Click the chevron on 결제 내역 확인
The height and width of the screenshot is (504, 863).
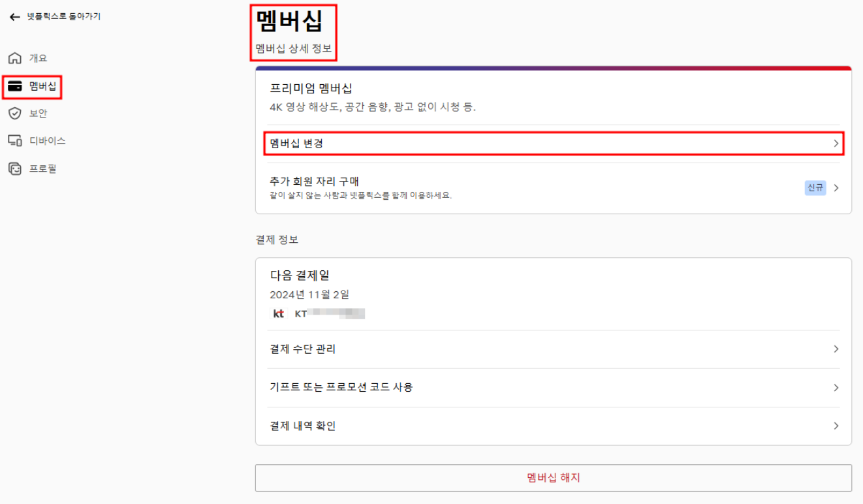836,426
